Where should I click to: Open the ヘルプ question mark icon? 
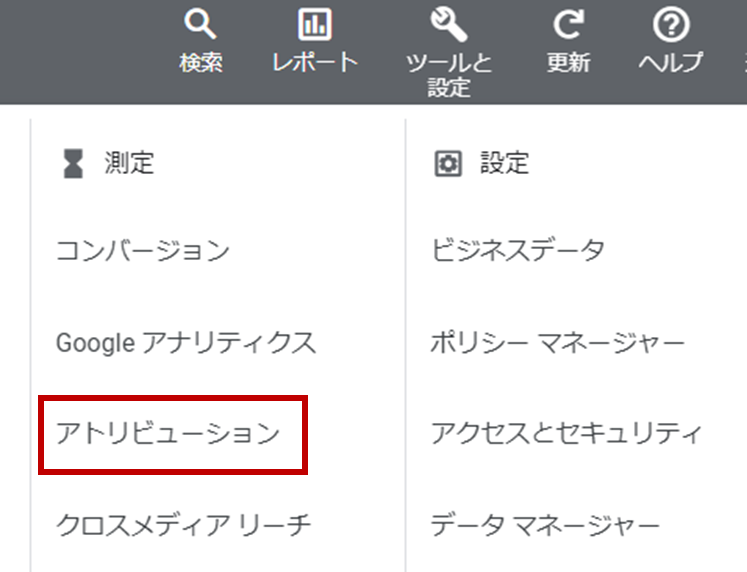(671, 25)
